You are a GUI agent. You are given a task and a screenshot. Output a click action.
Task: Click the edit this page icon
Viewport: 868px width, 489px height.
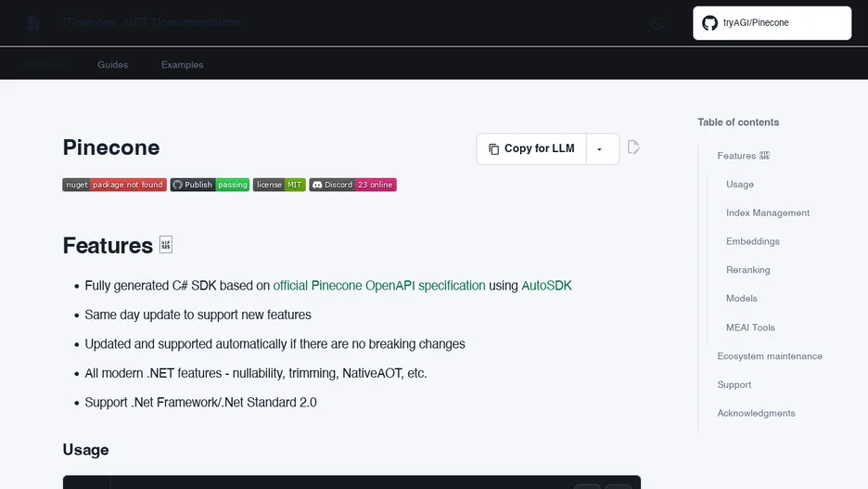click(633, 148)
